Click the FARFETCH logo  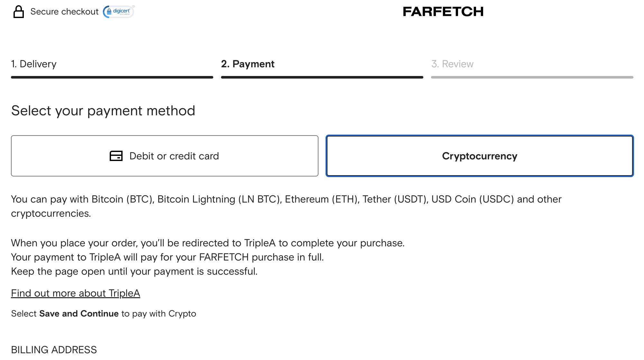click(x=443, y=12)
